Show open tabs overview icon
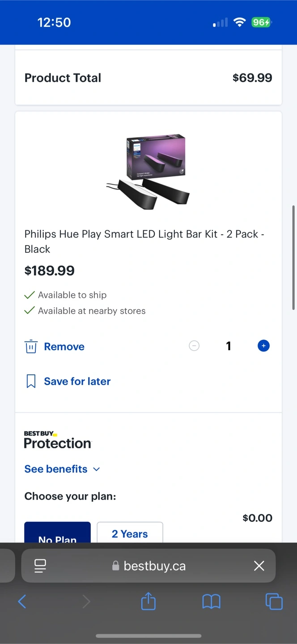297x644 pixels. coord(274,602)
